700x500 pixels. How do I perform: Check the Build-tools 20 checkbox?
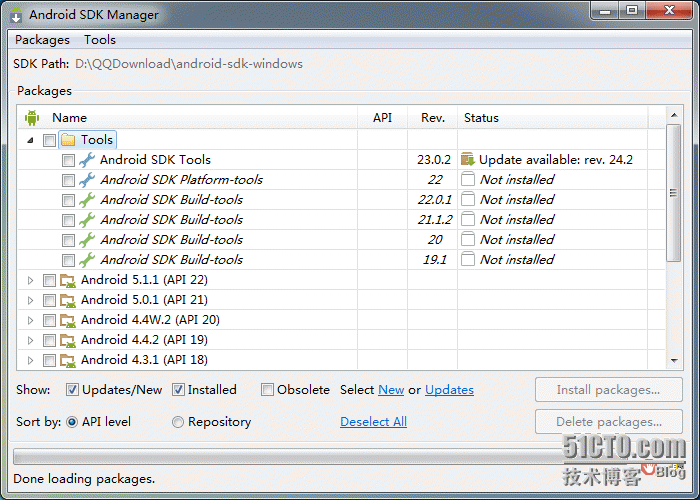pyautogui.click(x=68, y=240)
